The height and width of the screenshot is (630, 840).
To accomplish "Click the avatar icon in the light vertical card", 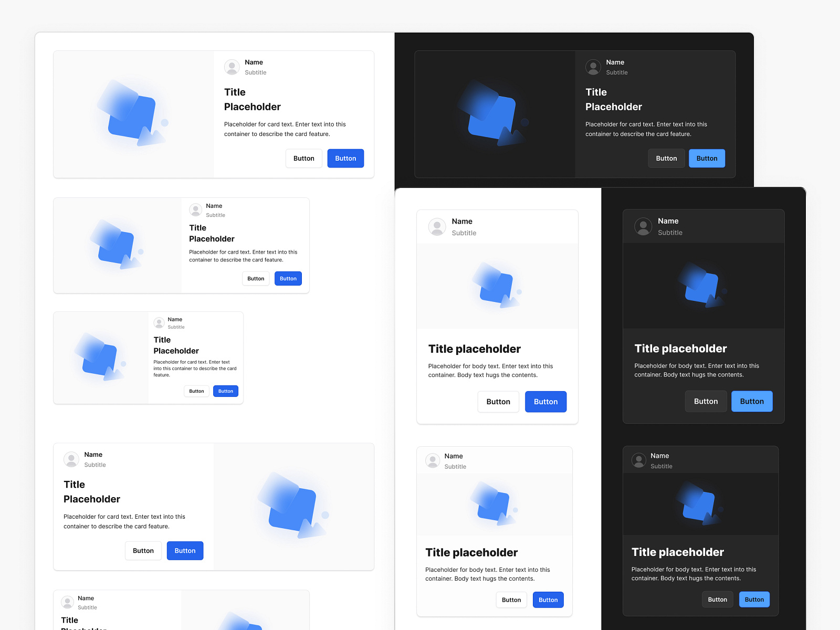I will pos(437,227).
